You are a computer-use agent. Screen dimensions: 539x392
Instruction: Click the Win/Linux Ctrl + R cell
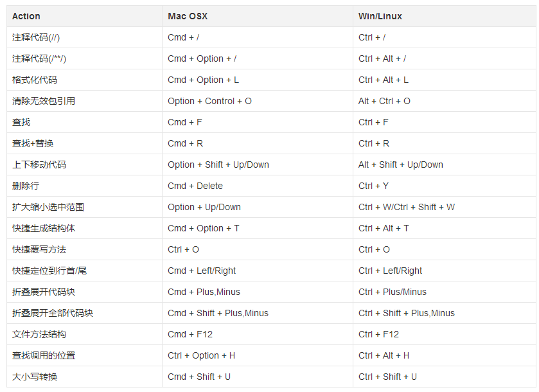point(444,143)
